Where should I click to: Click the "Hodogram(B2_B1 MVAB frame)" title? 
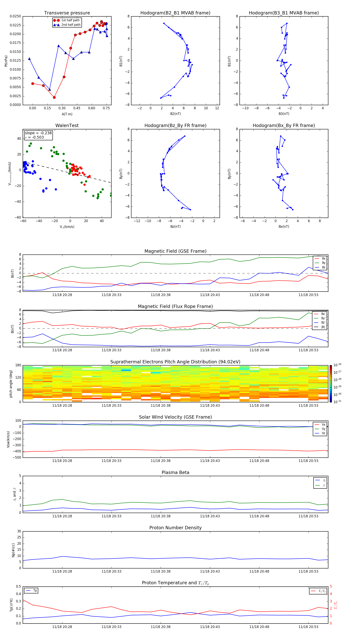(x=175, y=13)
